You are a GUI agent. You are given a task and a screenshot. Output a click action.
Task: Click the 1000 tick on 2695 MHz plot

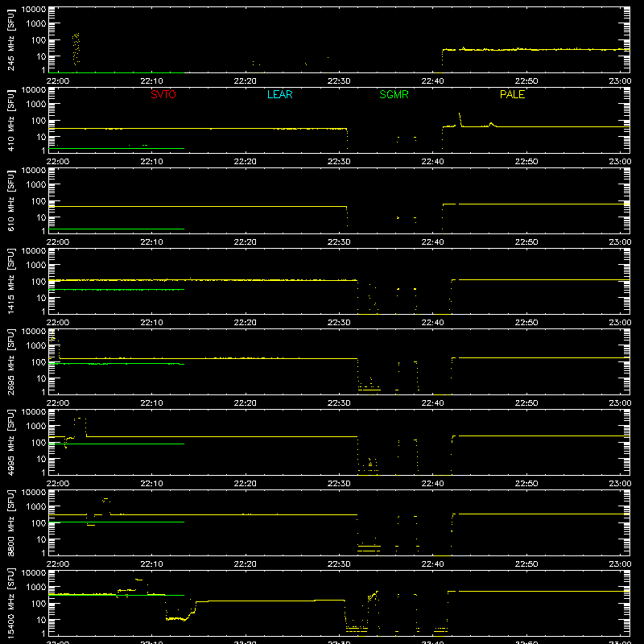coord(36,346)
